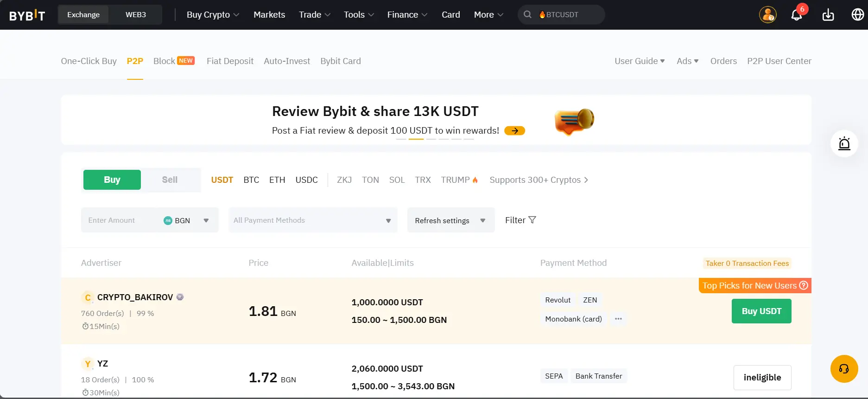Viewport: 868px width, 399px height.
Task: Switch to Exchange mode
Action: click(x=83, y=15)
